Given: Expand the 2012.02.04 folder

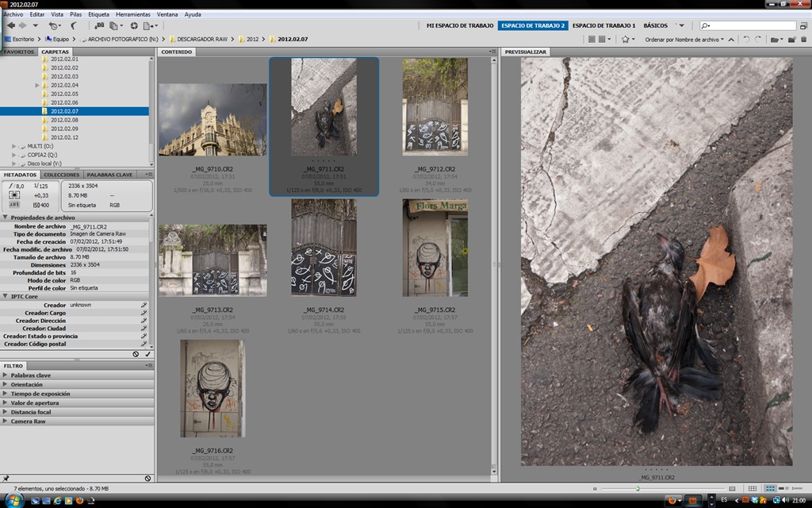Looking at the screenshot, I should click(x=37, y=85).
